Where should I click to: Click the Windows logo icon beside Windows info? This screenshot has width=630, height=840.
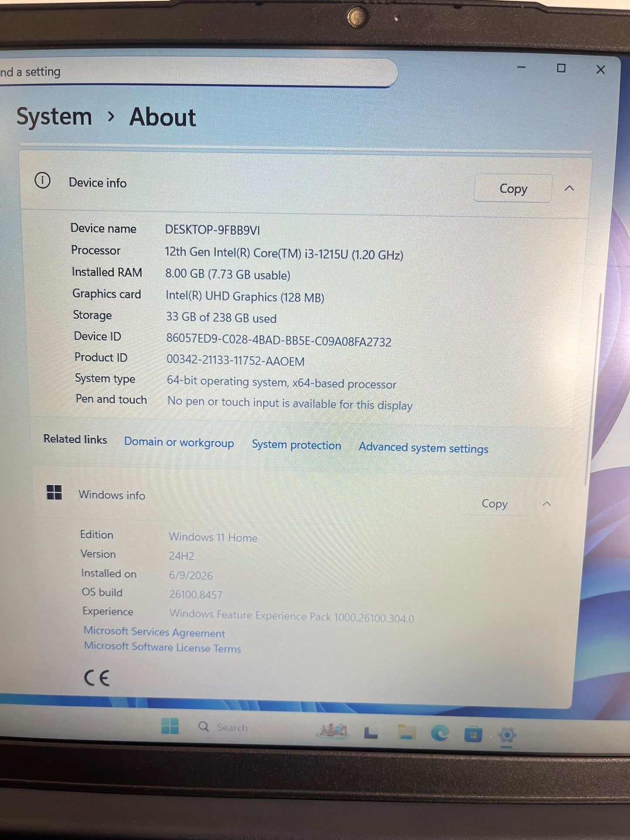tap(54, 493)
